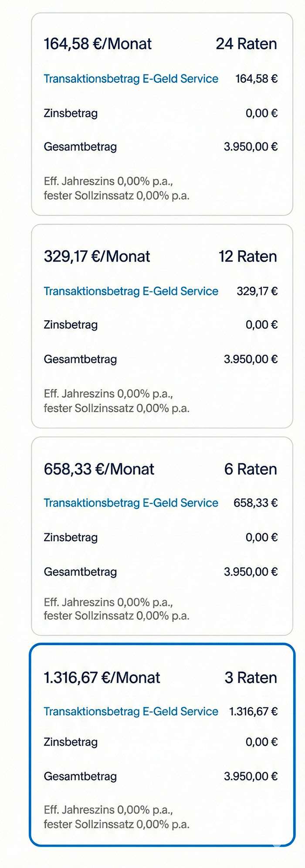This screenshot has width=305, height=868.
Task: Follow Transaktionsbetrag E-Geld Service link in 6 Raten card
Action: coord(131,503)
